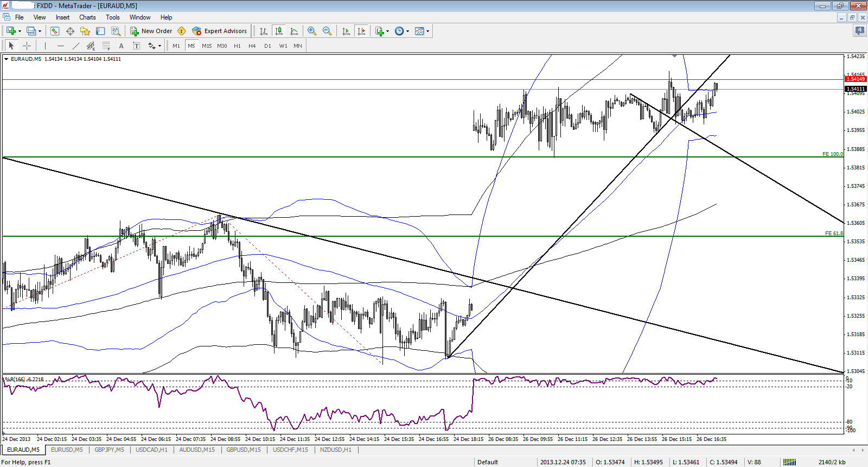The image size is (868, 467).
Task: Draw a horizontal line tool
Action: (61, 46)
